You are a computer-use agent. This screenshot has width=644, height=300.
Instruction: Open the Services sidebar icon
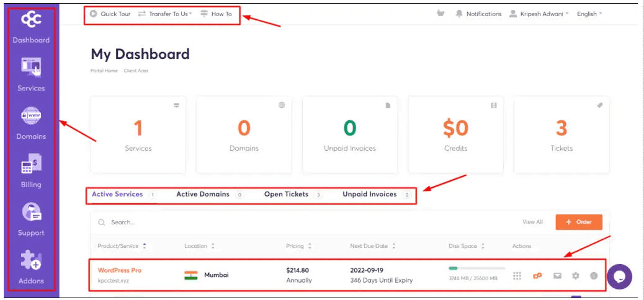(31, 67)
